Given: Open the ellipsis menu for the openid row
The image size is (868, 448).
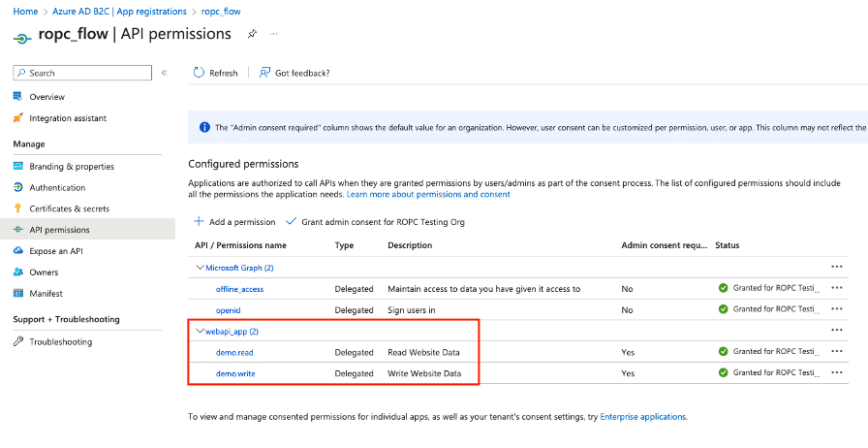Looking at the screenshot, I should point(837,308).
